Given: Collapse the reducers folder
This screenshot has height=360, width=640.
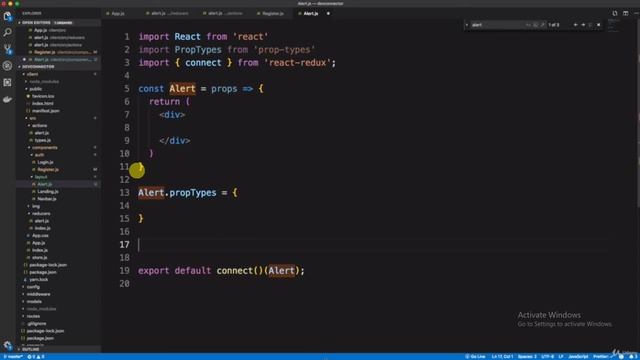Looking at the screenshot, I should point(41,214).
